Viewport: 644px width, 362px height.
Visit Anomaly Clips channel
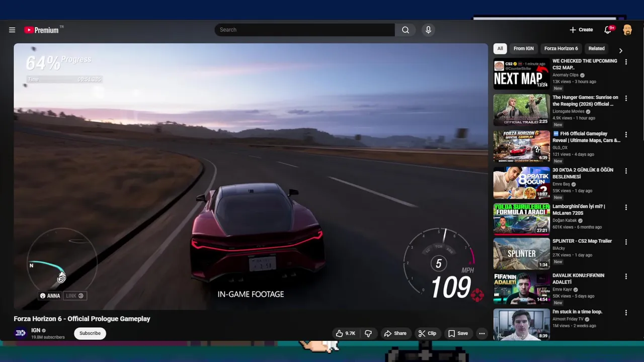[x=566, y=75]
